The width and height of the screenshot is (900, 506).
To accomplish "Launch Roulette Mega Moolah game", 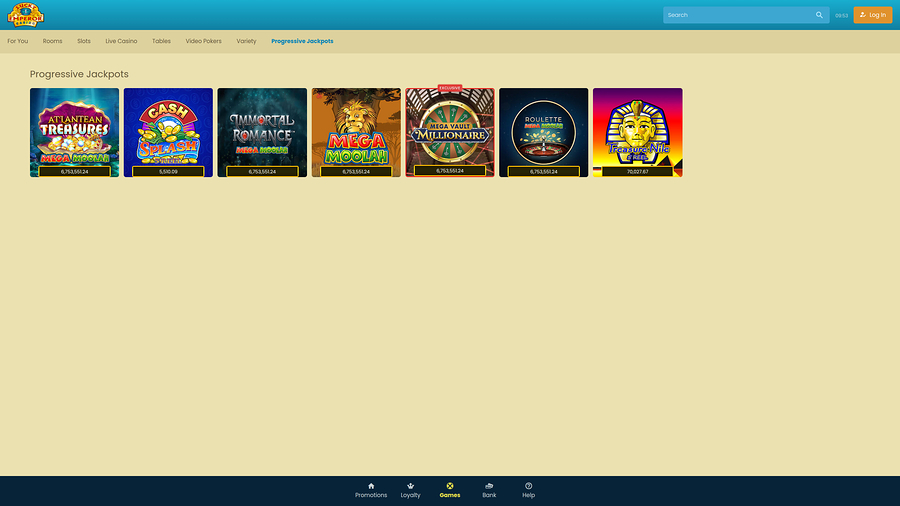I will coord(544,133).
